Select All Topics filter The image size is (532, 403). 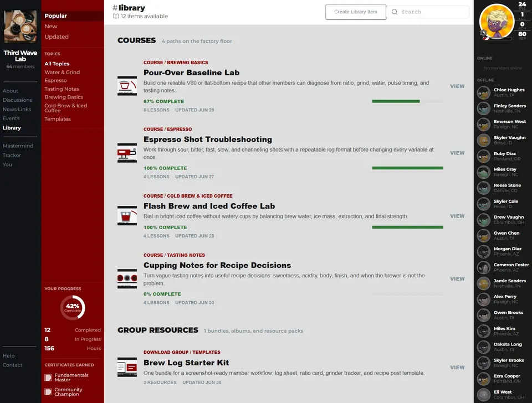tap(57, 64)
